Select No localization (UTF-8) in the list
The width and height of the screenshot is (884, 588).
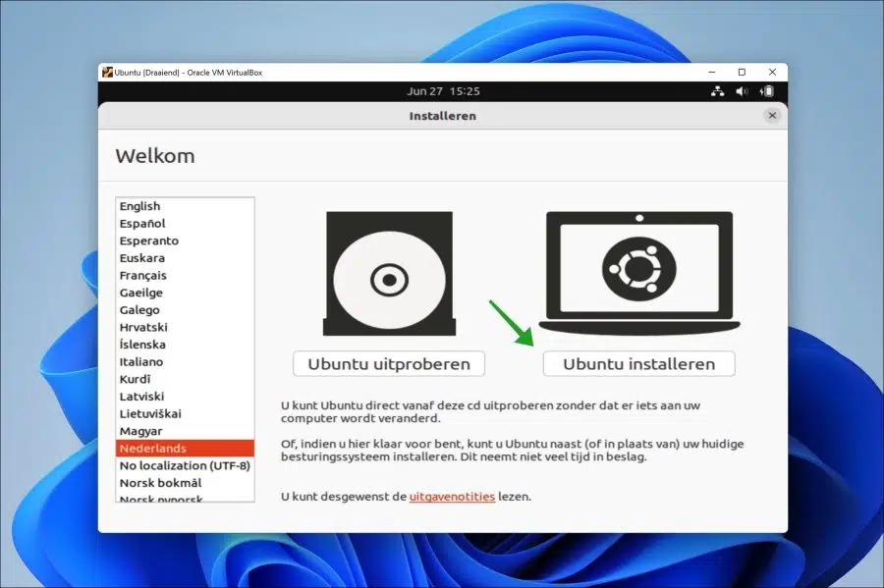click(x=185, y=465)
